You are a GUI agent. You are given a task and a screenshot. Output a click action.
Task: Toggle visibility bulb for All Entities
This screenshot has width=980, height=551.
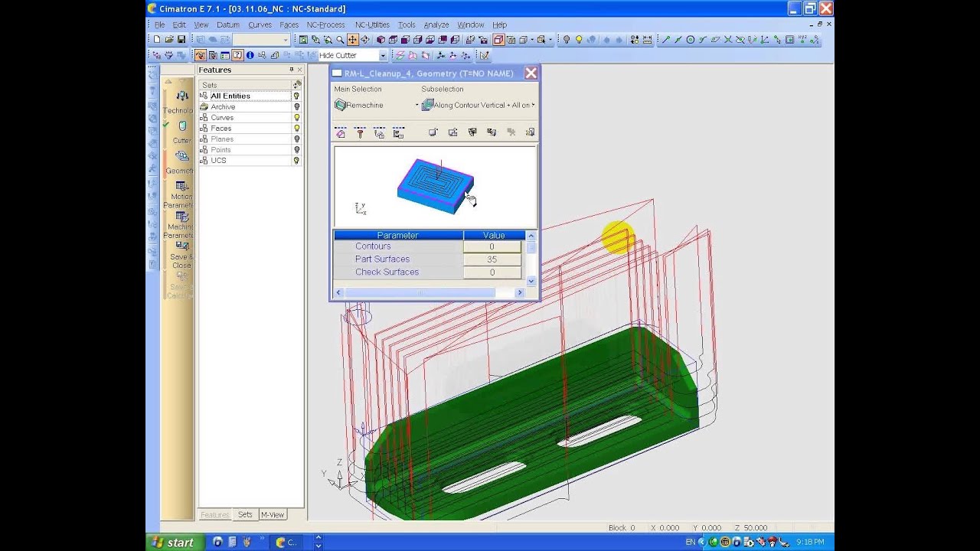296,96
